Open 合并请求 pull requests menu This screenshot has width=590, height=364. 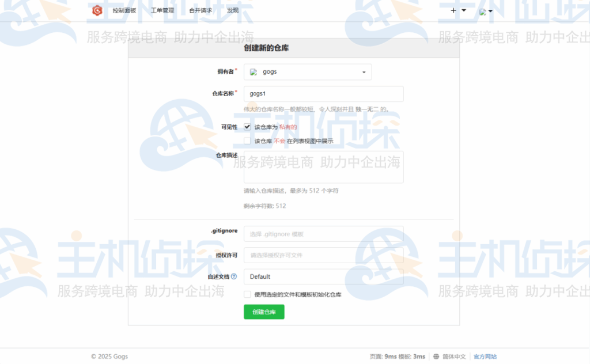click(201, 10)
